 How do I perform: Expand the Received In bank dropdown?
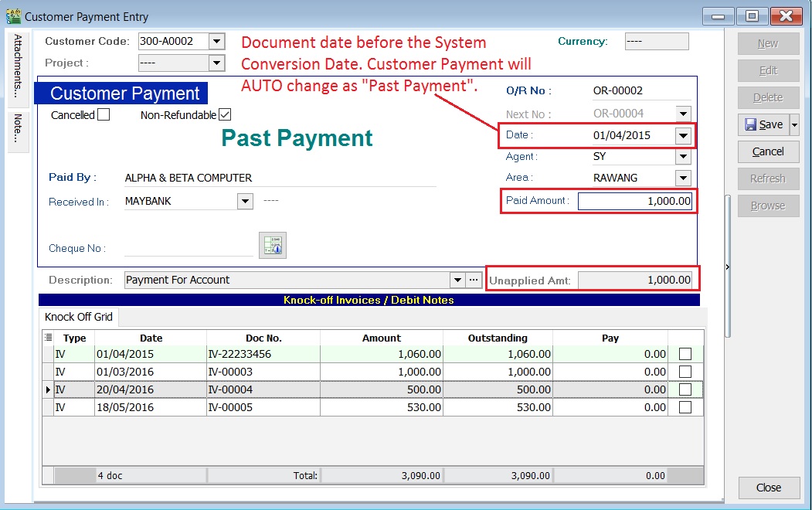point(246,201)
